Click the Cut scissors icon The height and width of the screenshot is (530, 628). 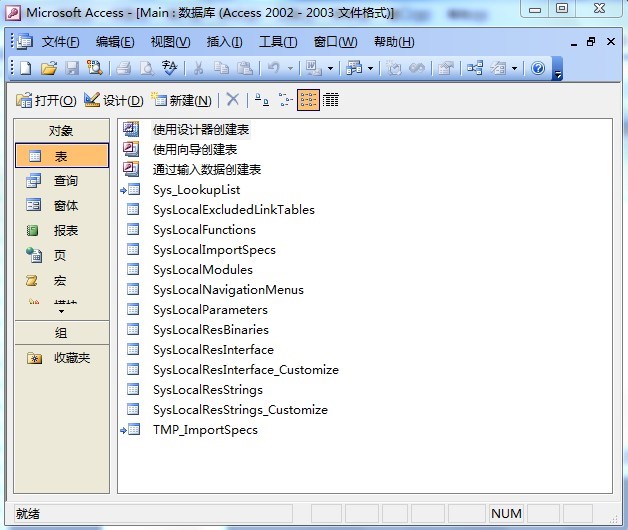(x=198, y=69)
